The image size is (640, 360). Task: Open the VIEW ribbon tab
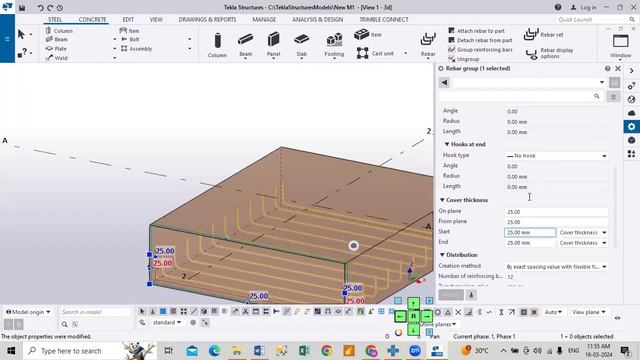coord(156,20)
